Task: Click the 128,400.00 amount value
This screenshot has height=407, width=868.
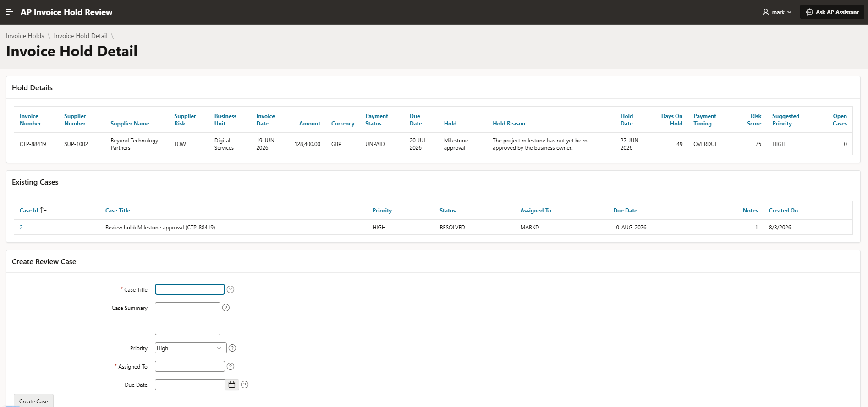Action: click(307, 144)
